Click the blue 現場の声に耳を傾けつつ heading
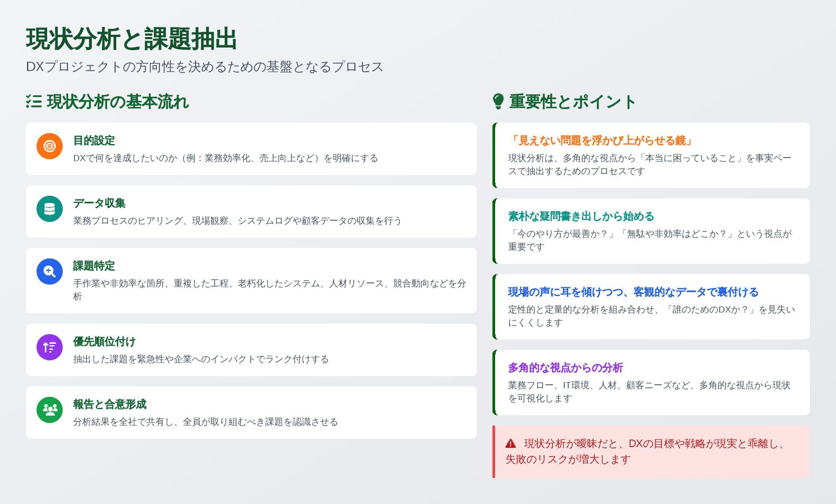Viewport: 836px width, 504px height. pyautogui.click(x=633, y=292)
